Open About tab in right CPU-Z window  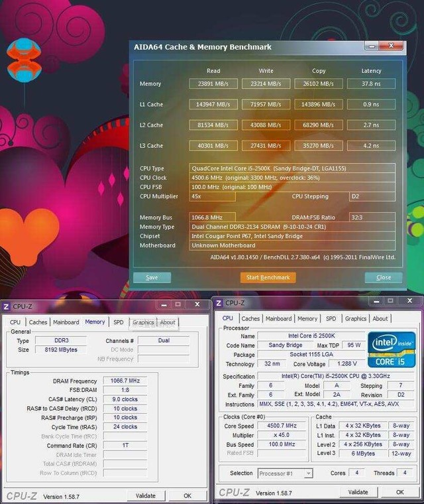[x=380, y=318]
